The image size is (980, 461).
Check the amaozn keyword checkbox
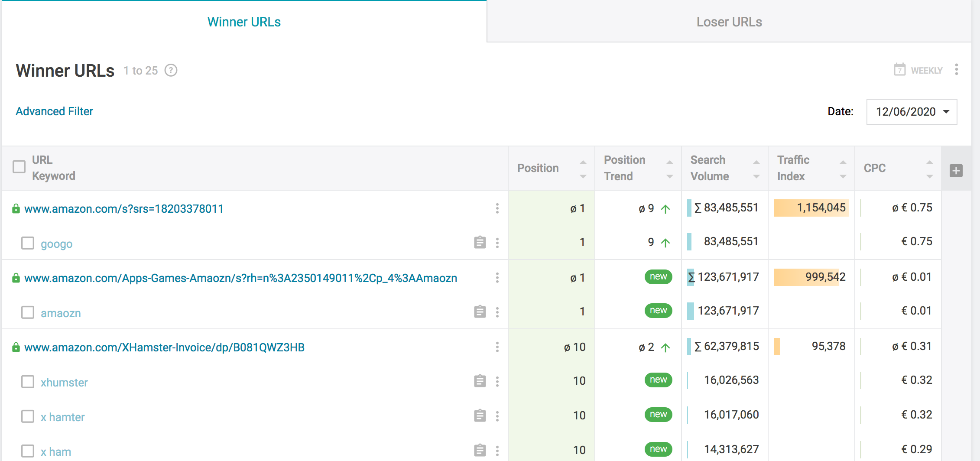coord(28,312)
